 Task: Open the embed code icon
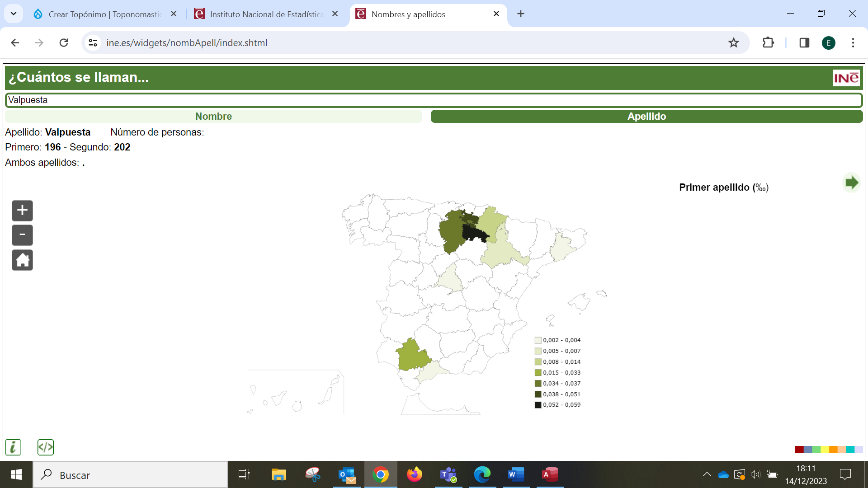point(46,447)
